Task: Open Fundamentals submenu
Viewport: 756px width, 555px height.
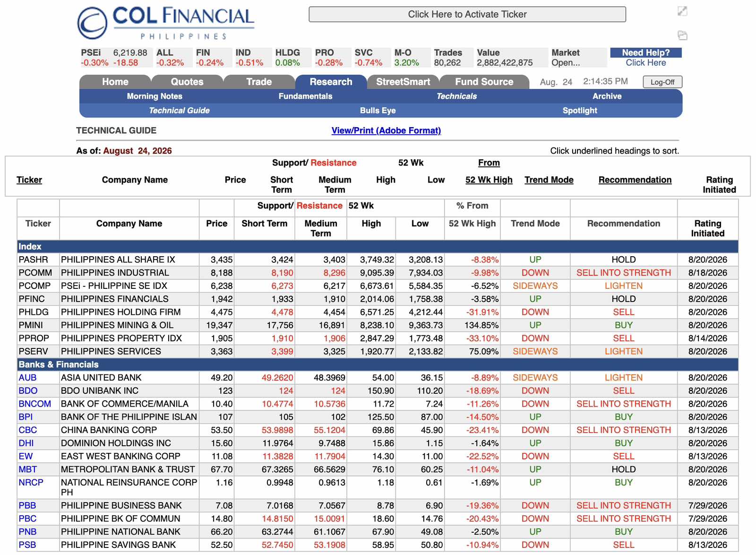Action: (305, 96)
